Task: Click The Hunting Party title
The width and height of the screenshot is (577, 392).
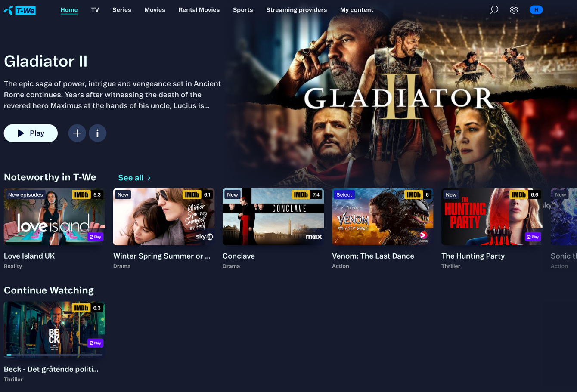Action: point(473,256)
